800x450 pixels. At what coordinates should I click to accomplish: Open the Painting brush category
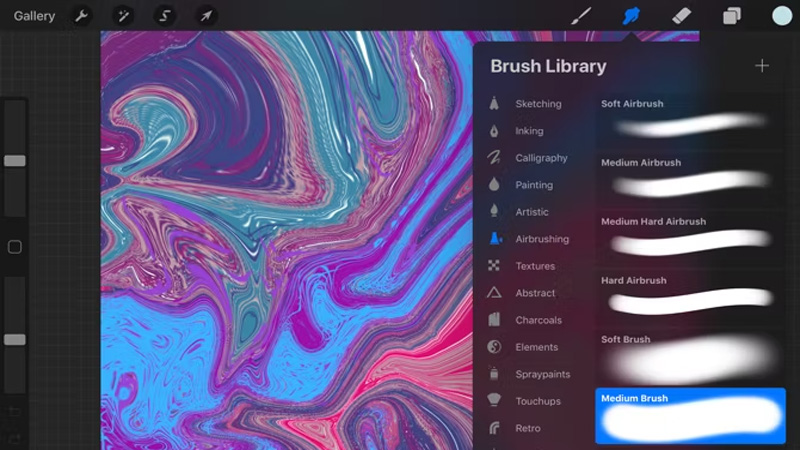[534, 185]
